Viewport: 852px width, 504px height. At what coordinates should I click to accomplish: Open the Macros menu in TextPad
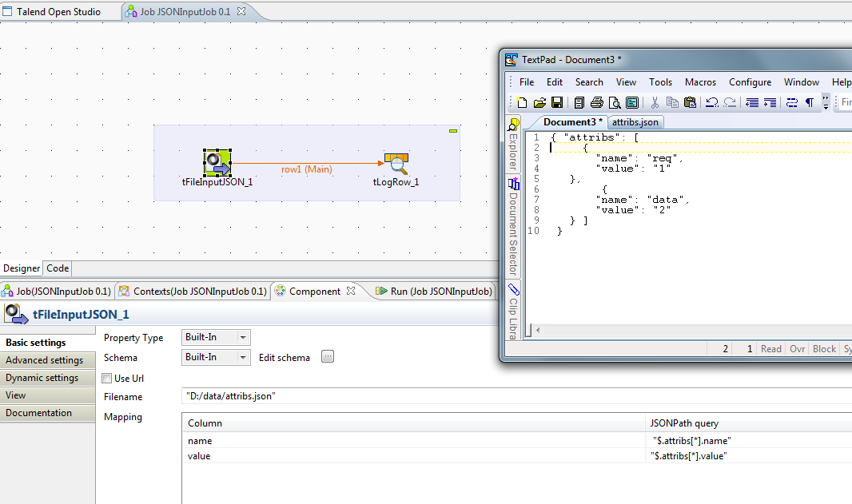click(700, 81)
